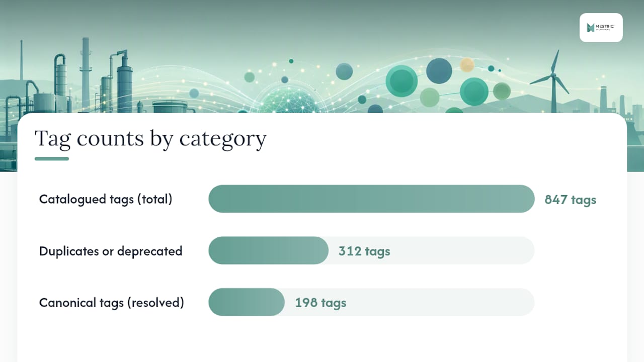This screenshot has height=362, width=644.
Task: Click the Mestric logo badge
Action: pos(601,27)
